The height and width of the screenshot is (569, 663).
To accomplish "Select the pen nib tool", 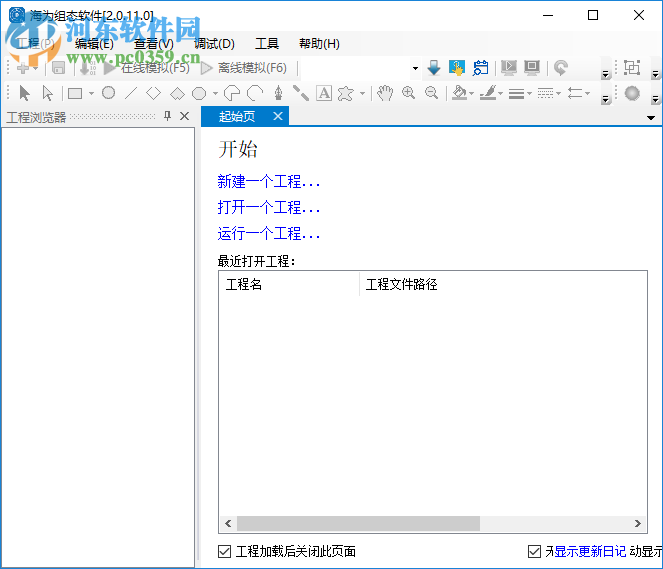I will [x=278, y=93].
